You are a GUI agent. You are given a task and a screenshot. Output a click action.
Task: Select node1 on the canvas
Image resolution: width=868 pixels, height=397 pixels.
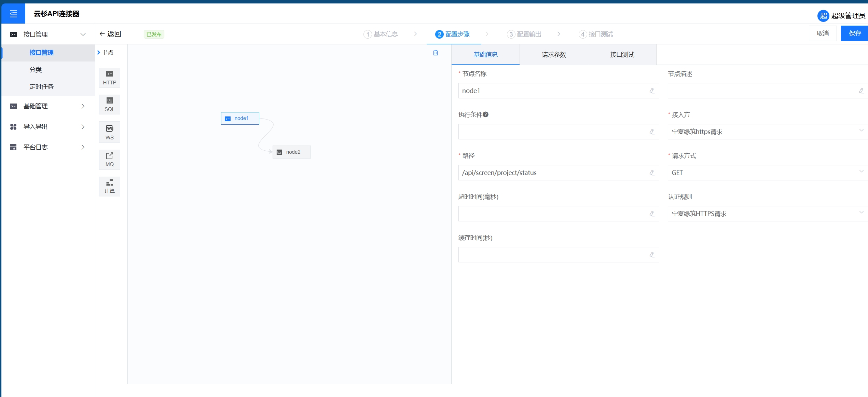[240, 118]
